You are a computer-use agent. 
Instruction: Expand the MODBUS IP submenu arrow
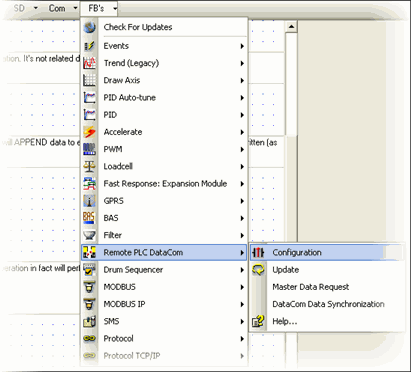tap(242, 304)
